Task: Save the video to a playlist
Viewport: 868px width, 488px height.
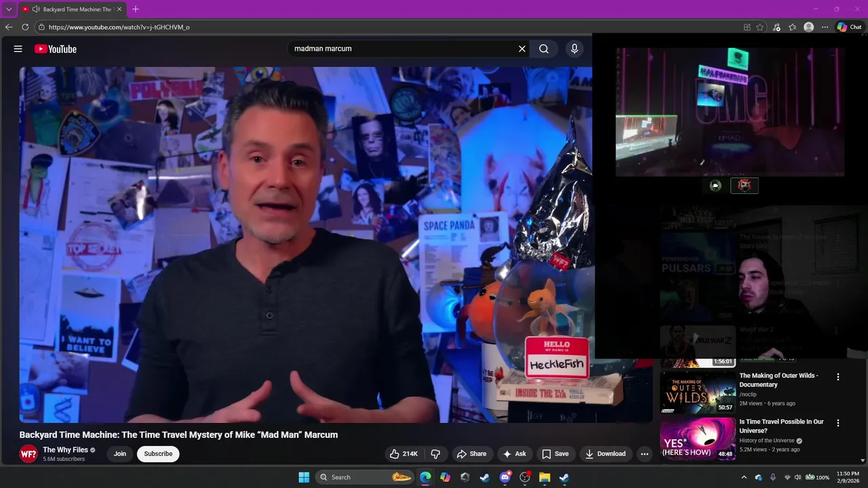Action: point(555,454)
